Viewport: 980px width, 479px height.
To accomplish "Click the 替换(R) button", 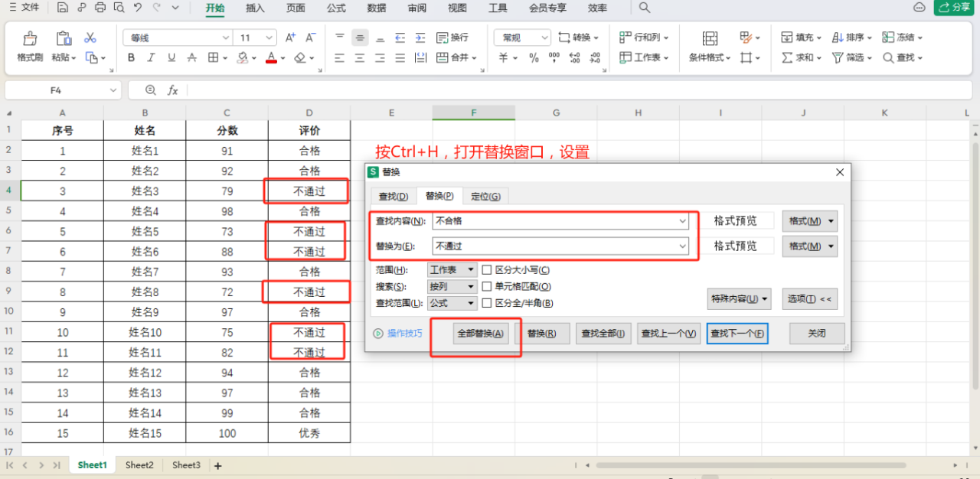I will [542, 334].
